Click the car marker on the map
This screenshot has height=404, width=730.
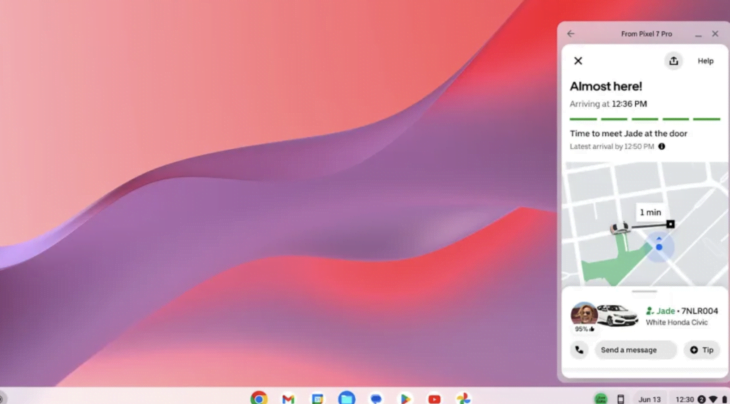[x=620, y=228]
